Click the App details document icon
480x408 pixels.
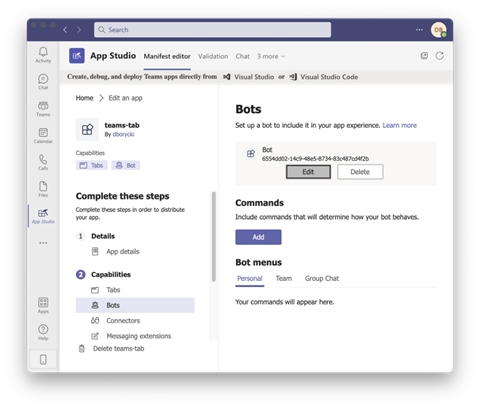(95, 251)
